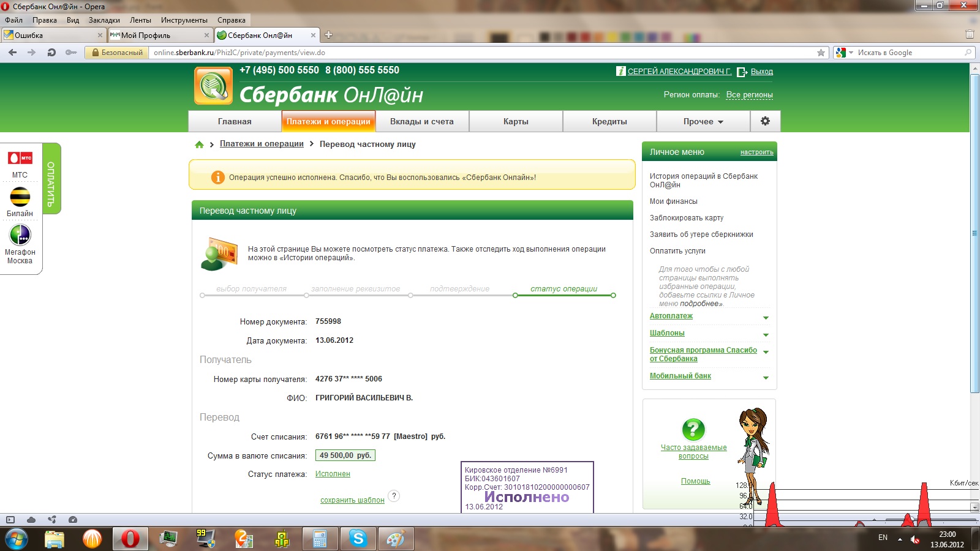Open the Карты tab
The width and height of the screenshot is (980, 551).
pos(516,121)
